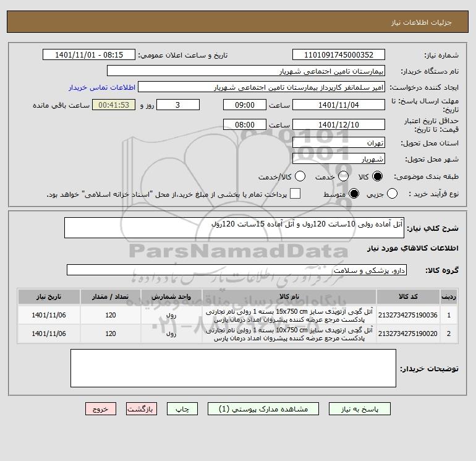Click the need date in row 2
Viewport: 476px width, 461px height.
pos(49,334)
